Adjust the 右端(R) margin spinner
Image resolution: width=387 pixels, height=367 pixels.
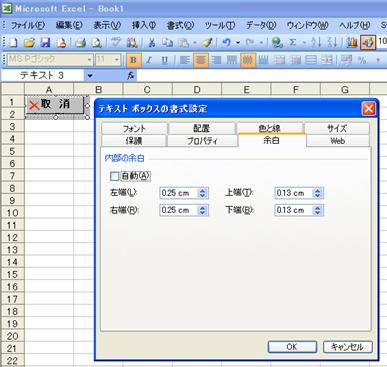coord(202,210)
